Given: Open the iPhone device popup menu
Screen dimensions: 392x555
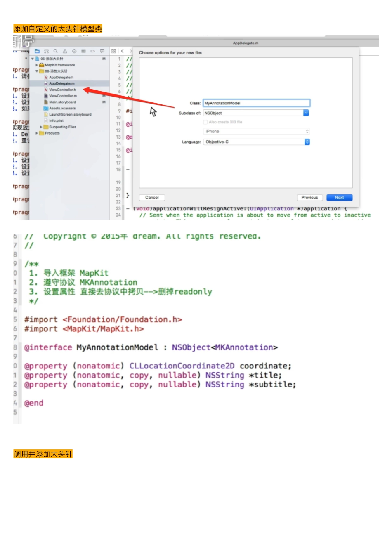Looking at the screenshot, I should click(x=256, y=132).
